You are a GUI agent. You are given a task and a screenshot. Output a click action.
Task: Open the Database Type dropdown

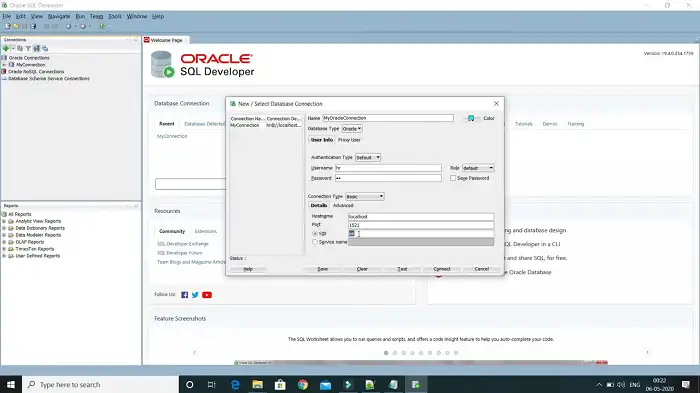352,129
